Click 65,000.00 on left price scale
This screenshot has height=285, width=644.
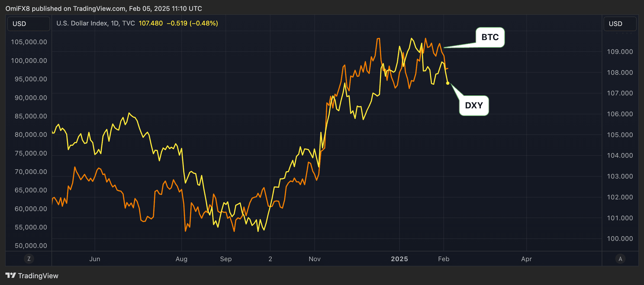point(31,190)
